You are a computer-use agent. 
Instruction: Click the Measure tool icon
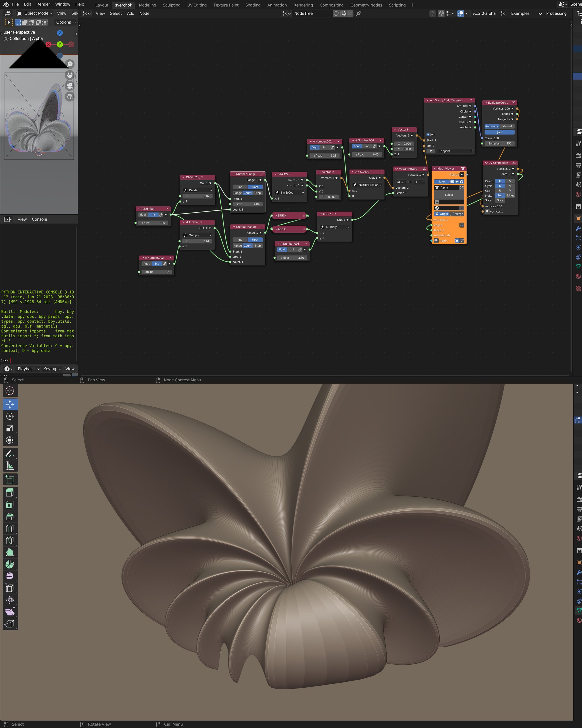[x=10, y=466]
